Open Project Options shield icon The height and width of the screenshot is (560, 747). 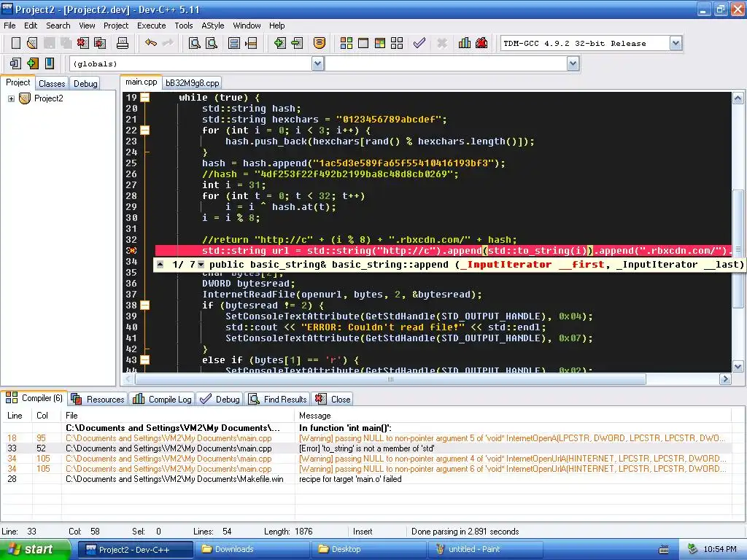320,43
